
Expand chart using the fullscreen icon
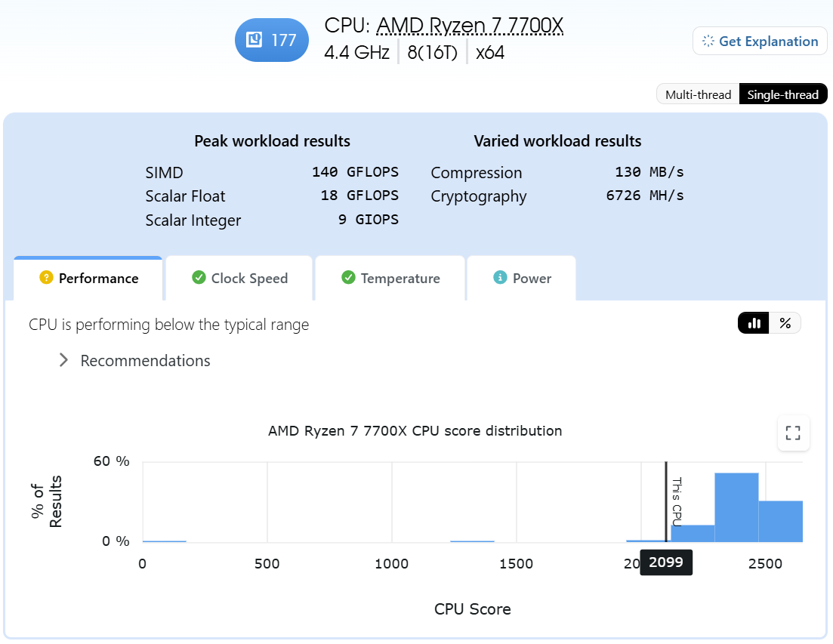[793, 433]
